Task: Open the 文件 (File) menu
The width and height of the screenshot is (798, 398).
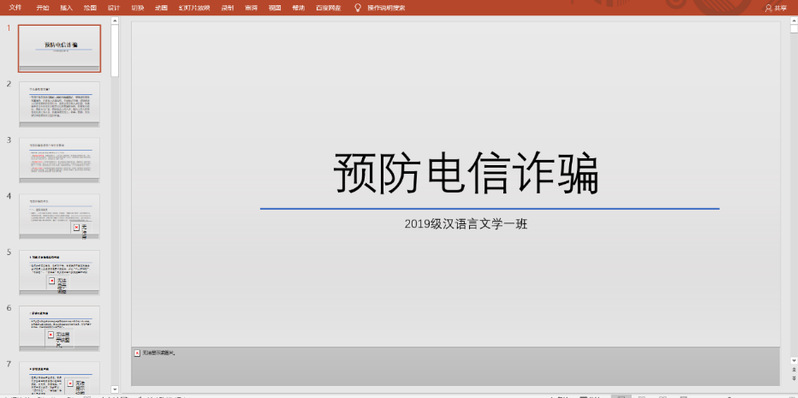Action: coord(15,8)
